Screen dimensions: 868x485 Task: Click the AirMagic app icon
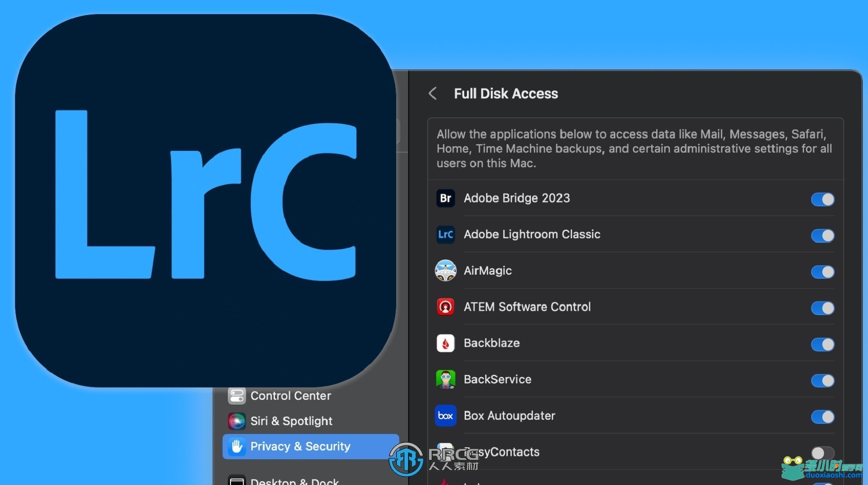445,271
